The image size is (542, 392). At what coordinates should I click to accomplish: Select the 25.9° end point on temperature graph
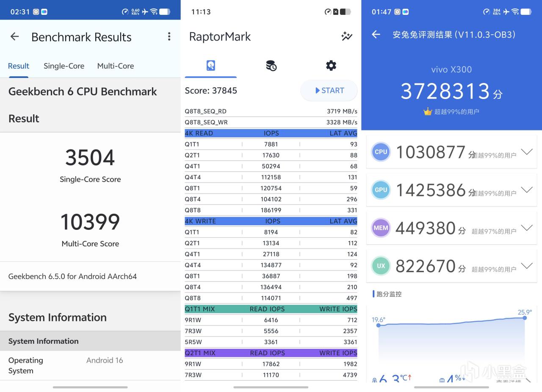tap(525, 317)
